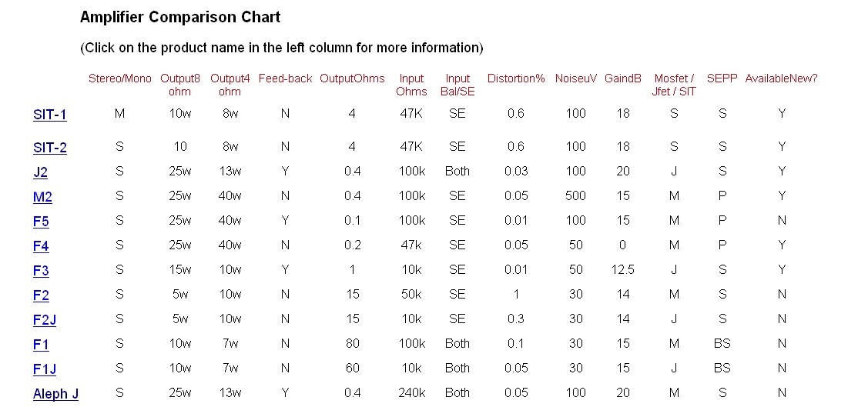Click the OutputOhms column header
Screen dimensions: 868x417
pos(352,78)
